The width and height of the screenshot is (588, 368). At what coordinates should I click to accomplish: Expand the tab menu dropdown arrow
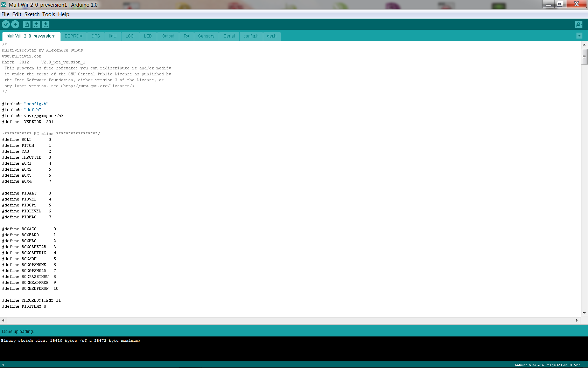(579, 36)
